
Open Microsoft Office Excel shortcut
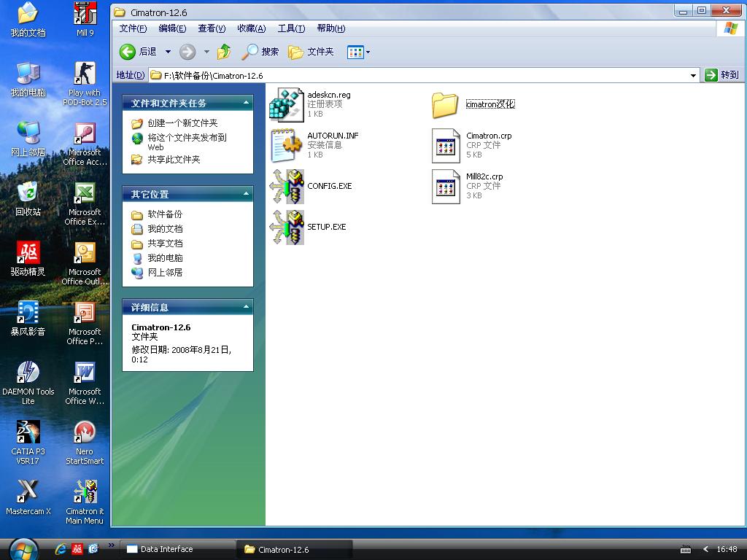coord(85,204)
